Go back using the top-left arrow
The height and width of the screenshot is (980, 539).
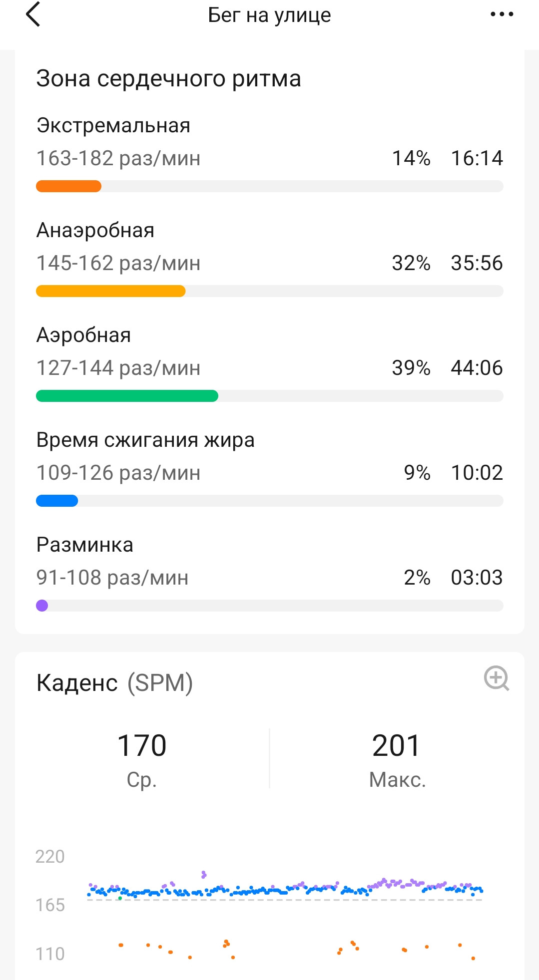(x=33, y=14)
